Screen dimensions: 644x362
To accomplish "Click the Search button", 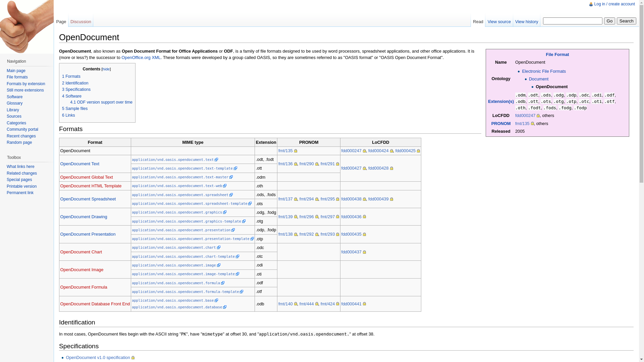I will (x=626, y=21).
